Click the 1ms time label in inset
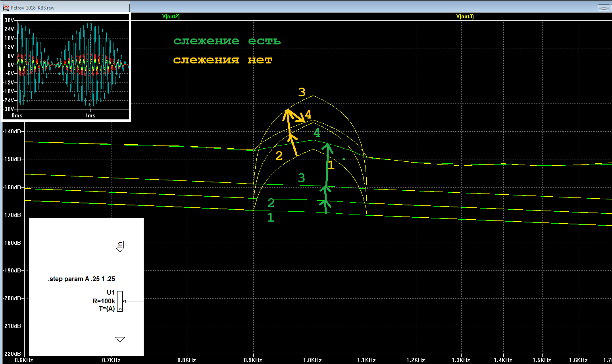Screen dimensions: 612x364 90,116
